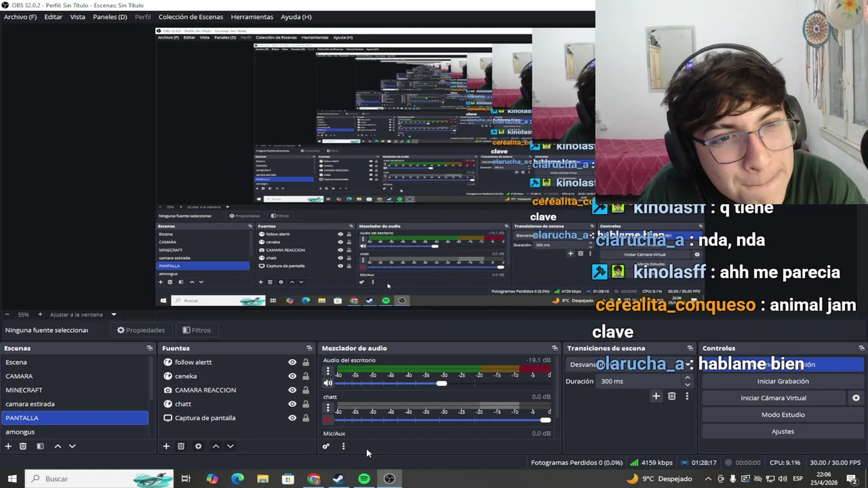Open Audio del escritorio channel options menu

(328, 371)
